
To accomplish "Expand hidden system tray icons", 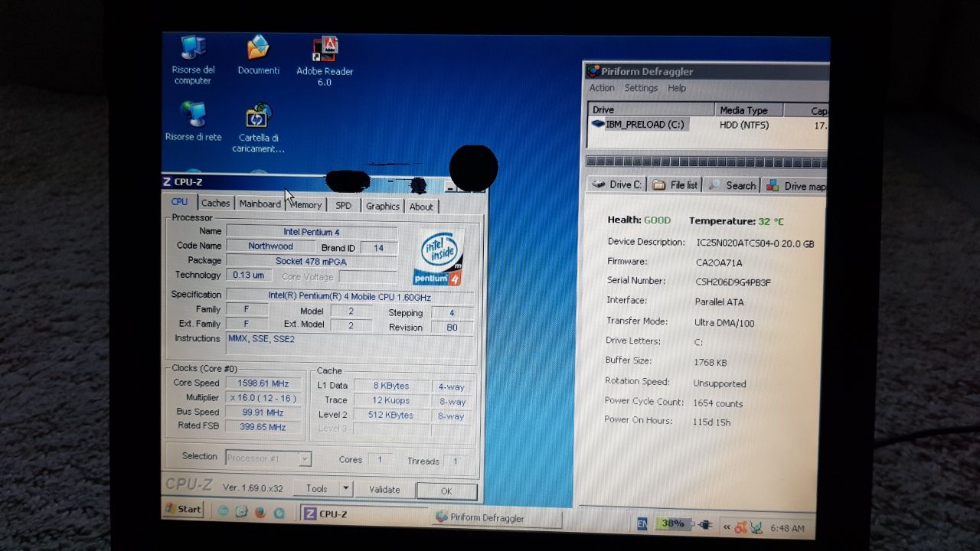I will (727, 527).
